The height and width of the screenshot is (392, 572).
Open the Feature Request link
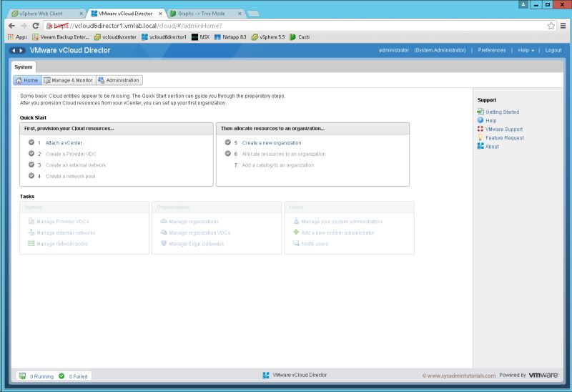(x=501, y=138)
